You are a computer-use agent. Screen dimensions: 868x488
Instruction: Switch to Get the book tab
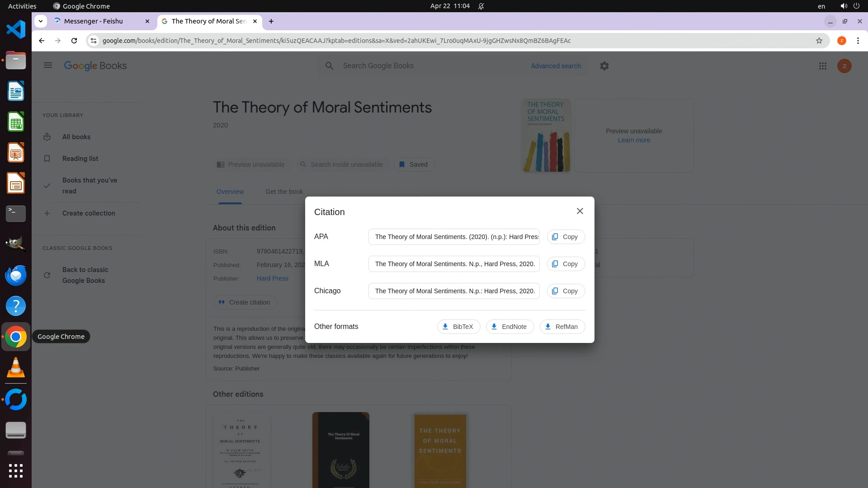[x=284, y=192]
